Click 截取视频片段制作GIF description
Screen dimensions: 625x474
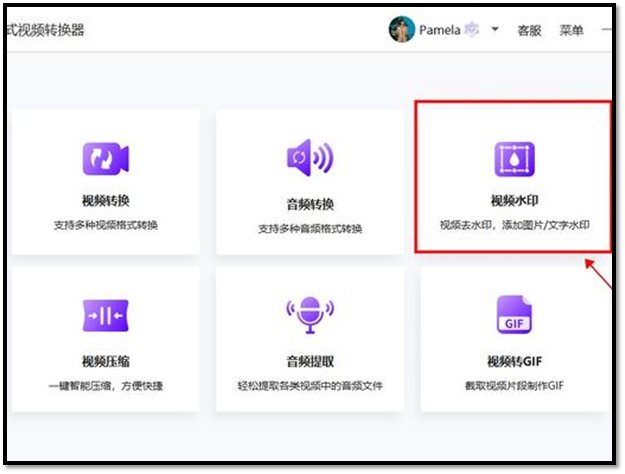click(515, 386)
